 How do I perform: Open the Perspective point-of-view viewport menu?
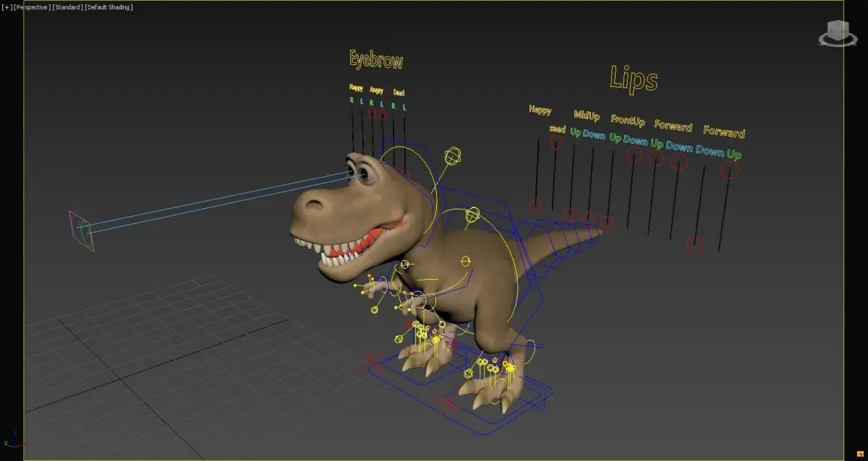click(32, 7)
